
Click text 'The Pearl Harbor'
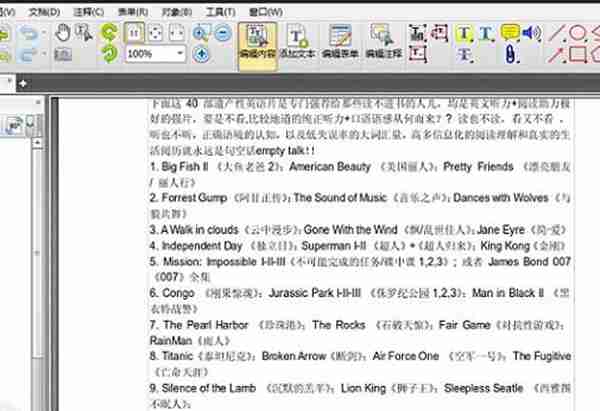pos(206,325)
